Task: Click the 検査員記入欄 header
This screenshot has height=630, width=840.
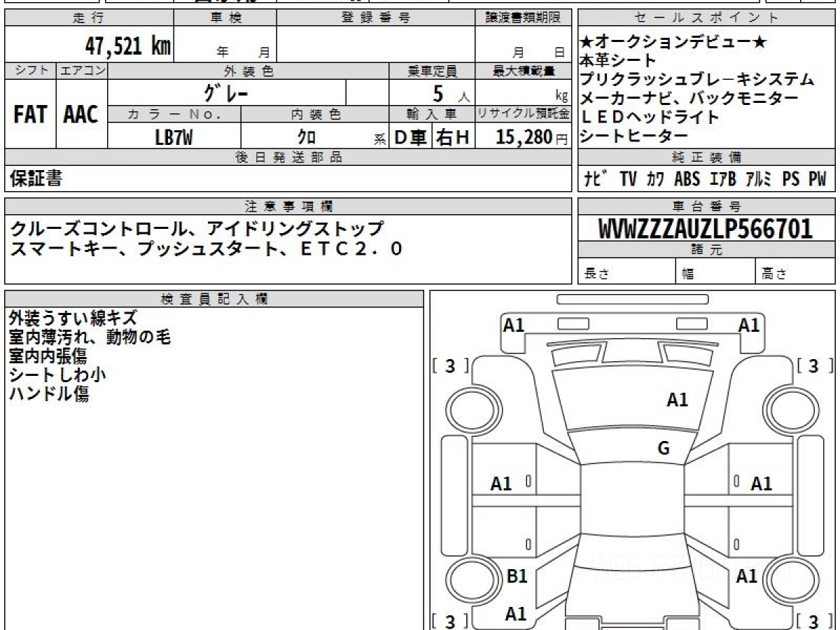Action: (x=214, y=298)
